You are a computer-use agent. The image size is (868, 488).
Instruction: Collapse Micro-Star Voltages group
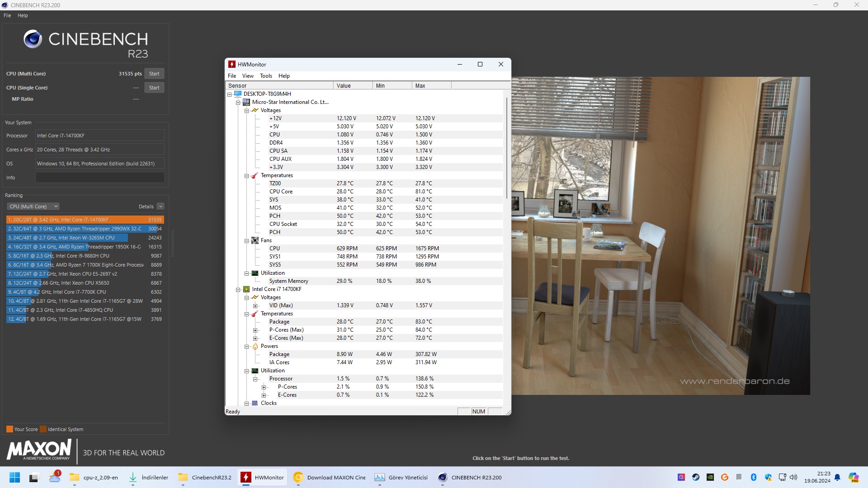tap(246, 110)
